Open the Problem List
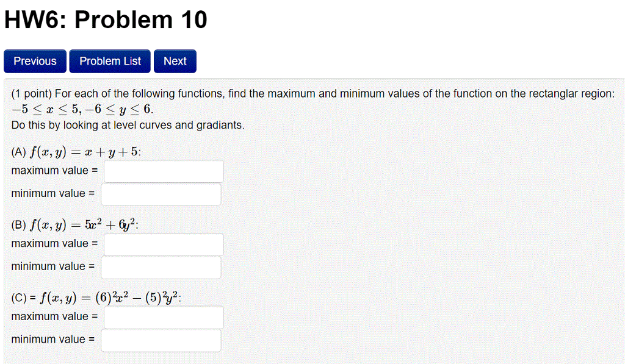This screenshot has height=364, width=625. [x=109, y=61]
